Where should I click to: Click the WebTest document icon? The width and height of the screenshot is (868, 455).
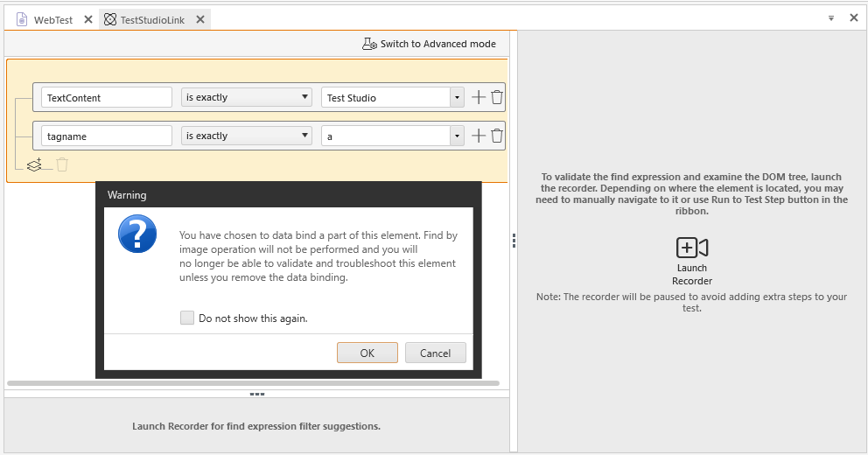coord(22,19)
